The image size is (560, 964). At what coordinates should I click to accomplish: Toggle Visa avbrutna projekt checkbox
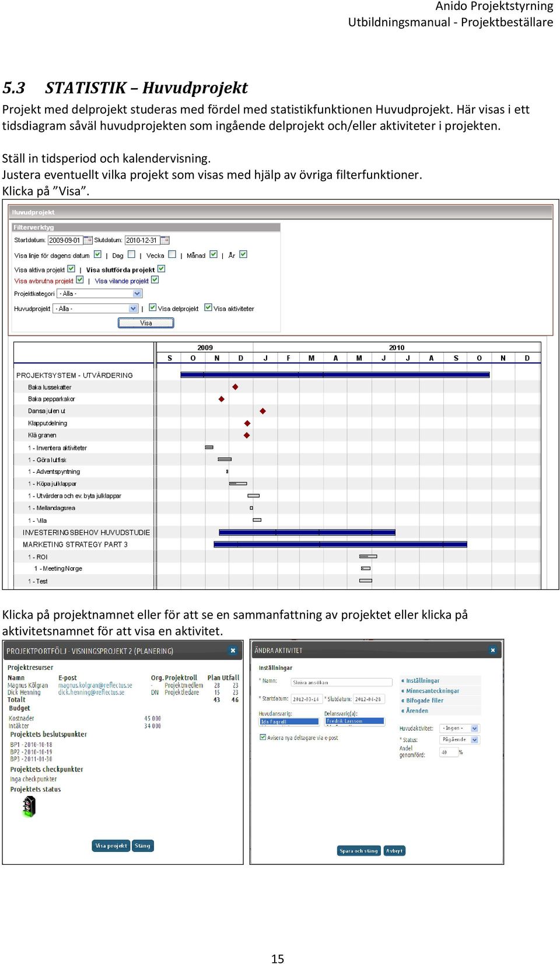click(80, 280)
